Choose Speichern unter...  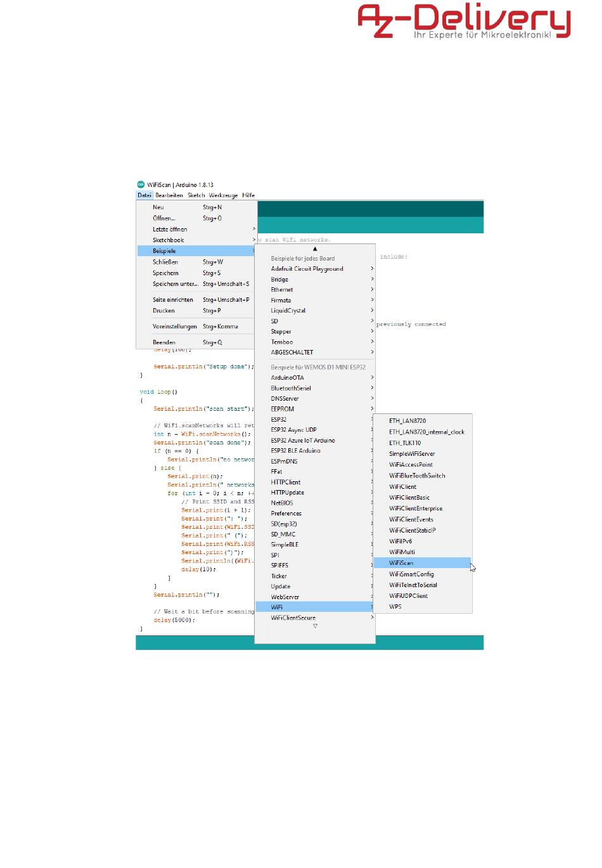(196, 284)
